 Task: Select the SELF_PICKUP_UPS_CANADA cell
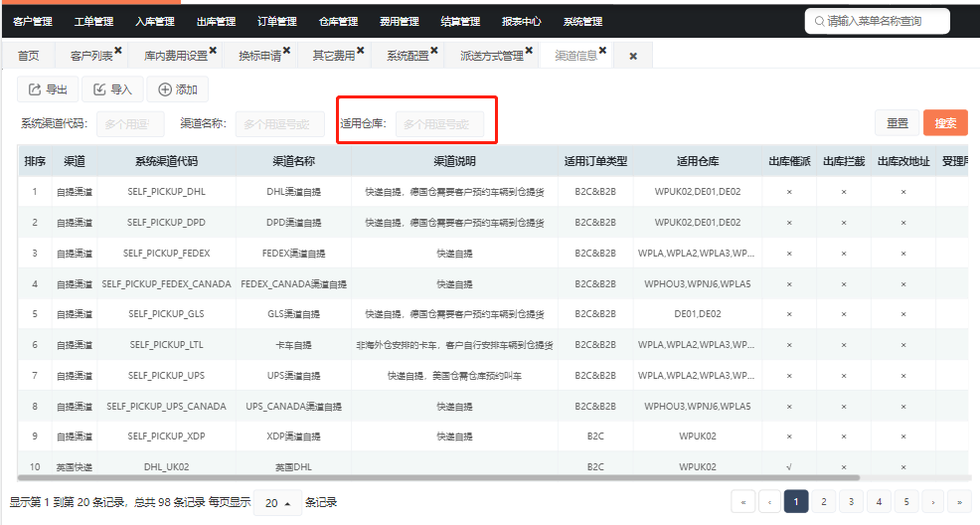166,407
